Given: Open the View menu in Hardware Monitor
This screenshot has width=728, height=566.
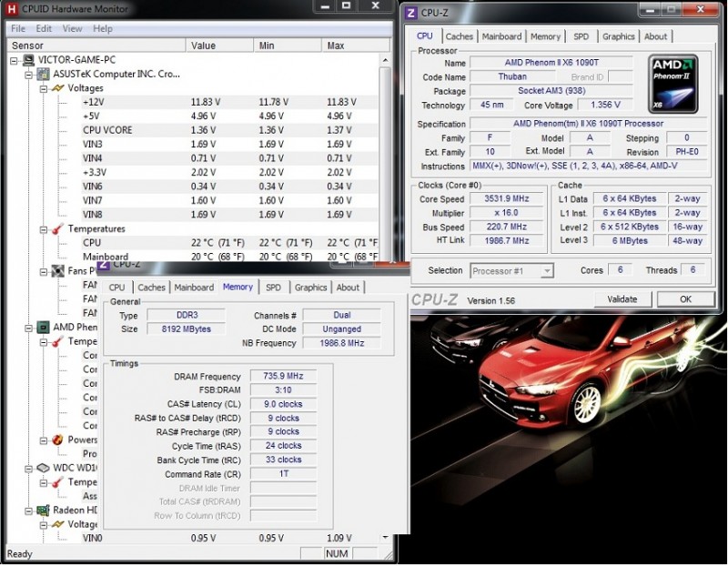Looking at the screenshot, I should (73, 29).
